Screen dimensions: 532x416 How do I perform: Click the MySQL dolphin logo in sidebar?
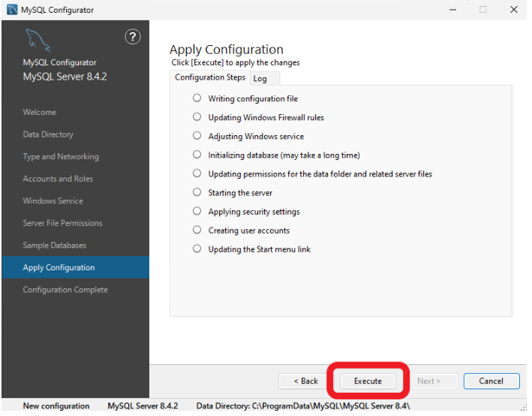pos(38,41)
